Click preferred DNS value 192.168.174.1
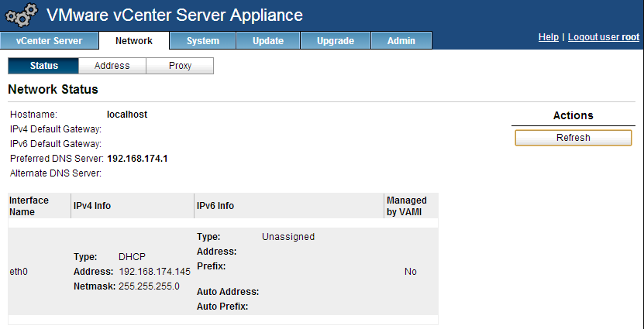644x329 pixels. pos(137,159)
